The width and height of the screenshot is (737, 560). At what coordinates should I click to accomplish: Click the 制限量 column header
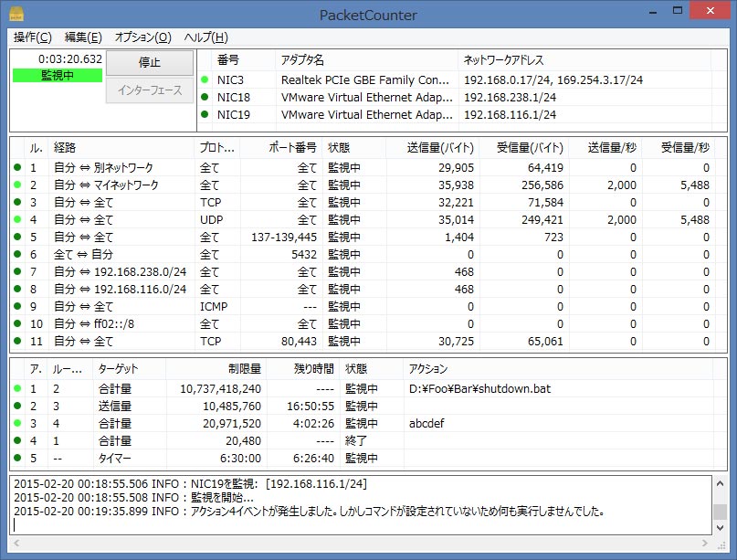[x=216, y=369]
